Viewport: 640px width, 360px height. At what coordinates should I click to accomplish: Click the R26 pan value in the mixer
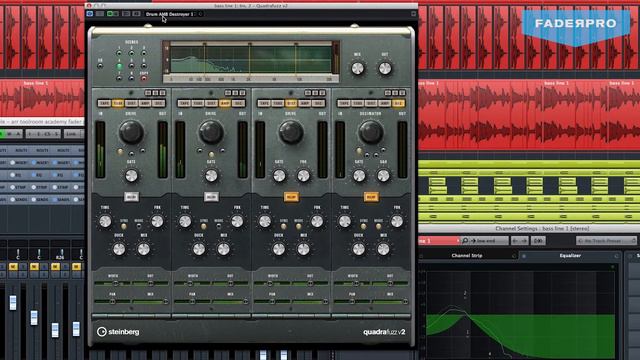(60, 258)
